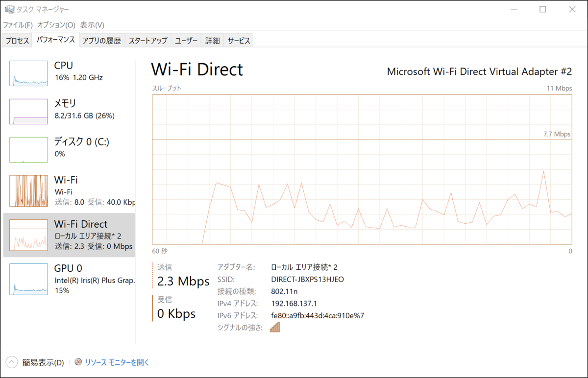Click the signal strength bars icon

pyautogui.click(x=275, y=327)
